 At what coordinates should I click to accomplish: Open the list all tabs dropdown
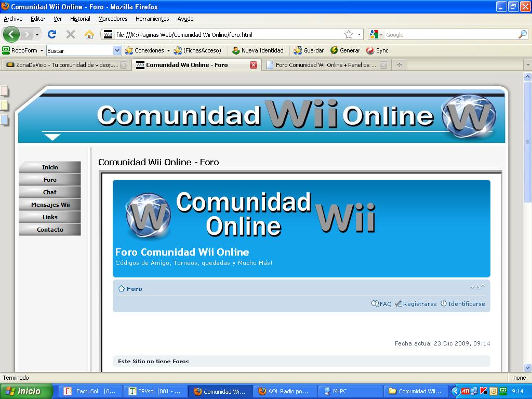pos(528,64)
